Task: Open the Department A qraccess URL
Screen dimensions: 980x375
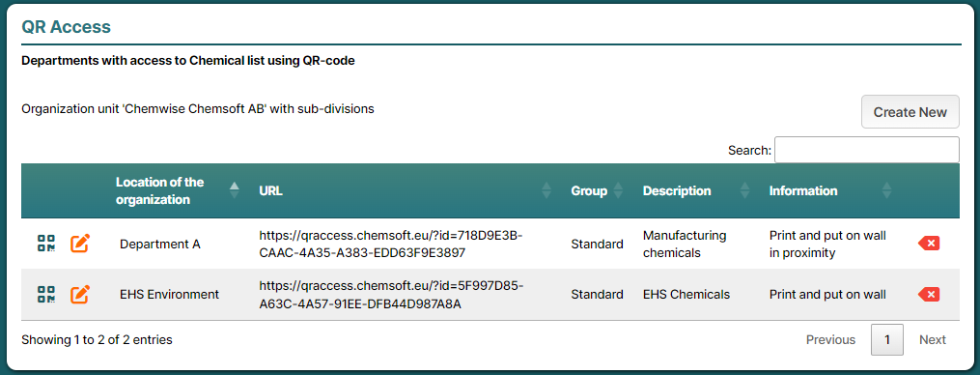Action: click(x=391, y=245)
